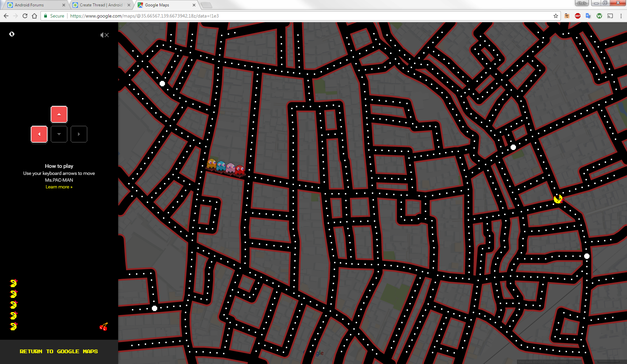Click the power pellet at the bottom-left road
The height and width of the screenshot is (364, 627).
click(x=155, y=308)
